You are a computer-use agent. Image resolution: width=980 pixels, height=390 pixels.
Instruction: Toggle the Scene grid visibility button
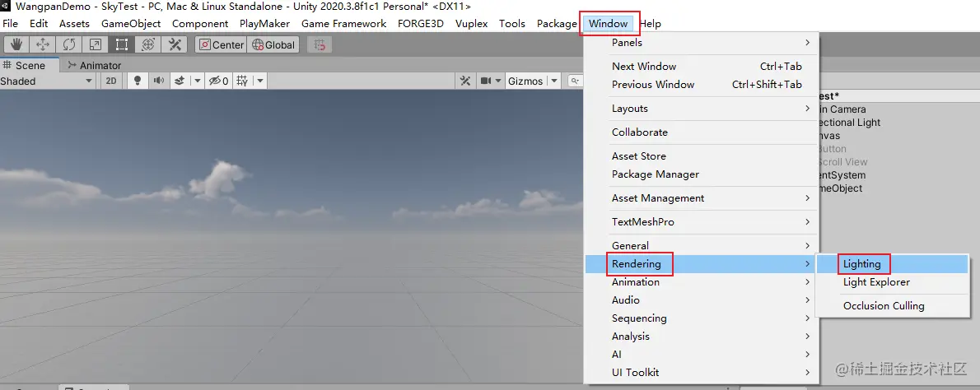click(x=243, y=81)
